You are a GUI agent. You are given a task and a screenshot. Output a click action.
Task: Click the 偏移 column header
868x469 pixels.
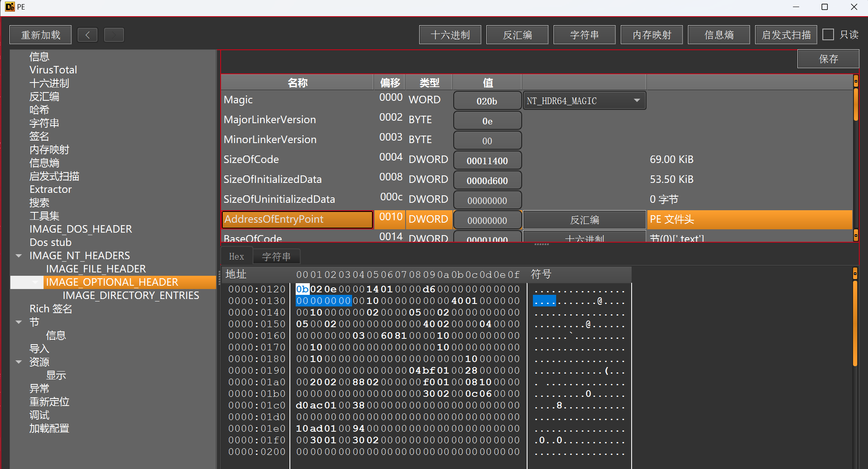click(x=390, y=83)
